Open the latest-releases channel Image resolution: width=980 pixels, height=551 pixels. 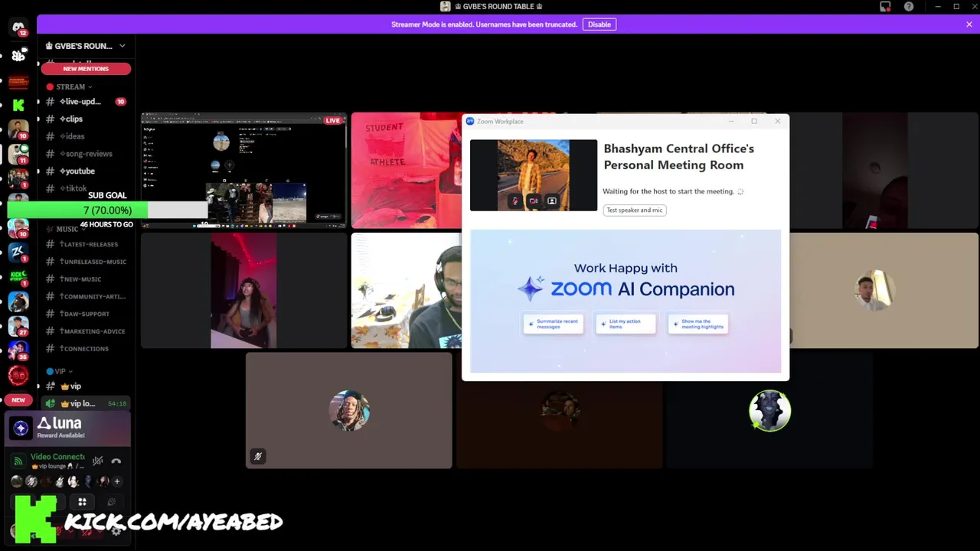pyautogui.click(x=86, y=244)
